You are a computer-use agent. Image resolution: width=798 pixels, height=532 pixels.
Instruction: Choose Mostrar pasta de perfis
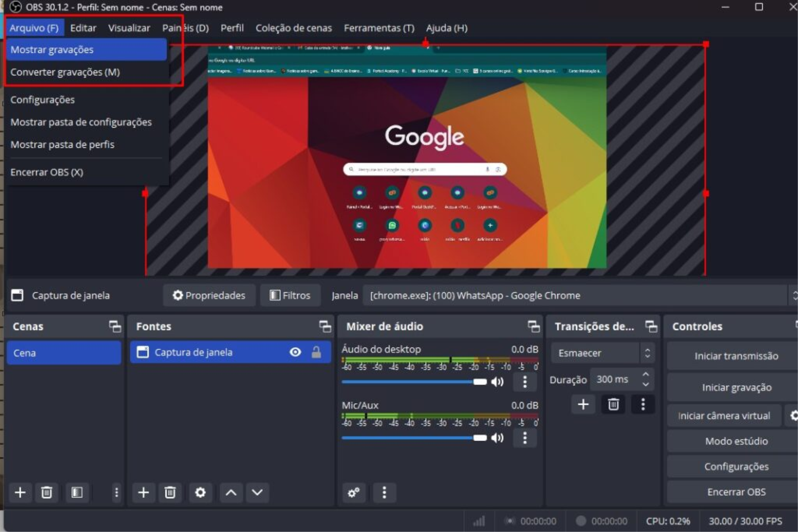[86, 145]
